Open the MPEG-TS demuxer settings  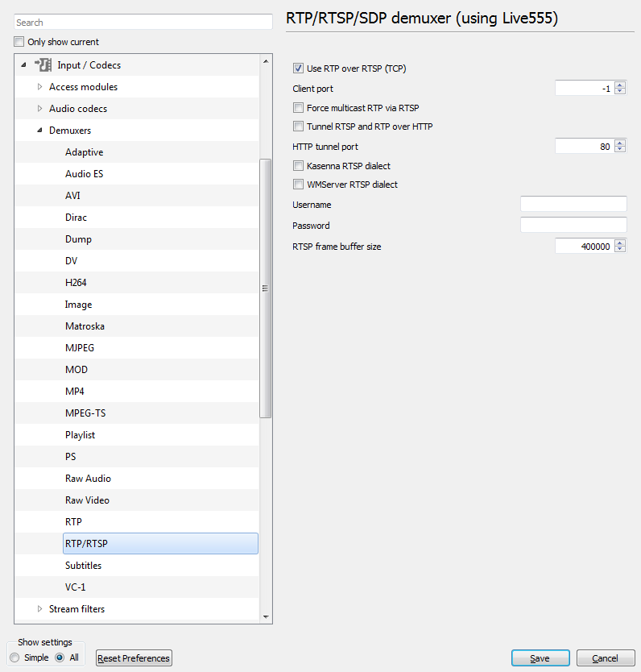85,413
